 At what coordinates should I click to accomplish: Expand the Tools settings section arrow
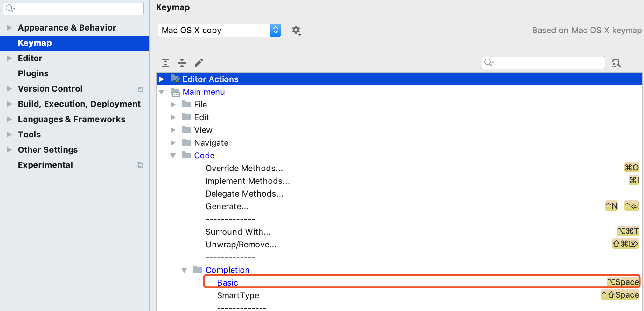(x=10, y=135)
